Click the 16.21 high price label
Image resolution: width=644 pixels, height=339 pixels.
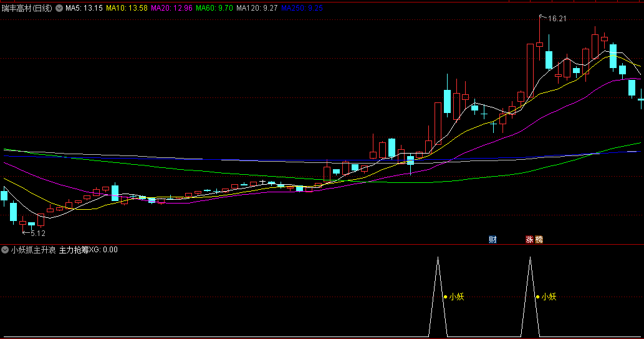point(557,19)
